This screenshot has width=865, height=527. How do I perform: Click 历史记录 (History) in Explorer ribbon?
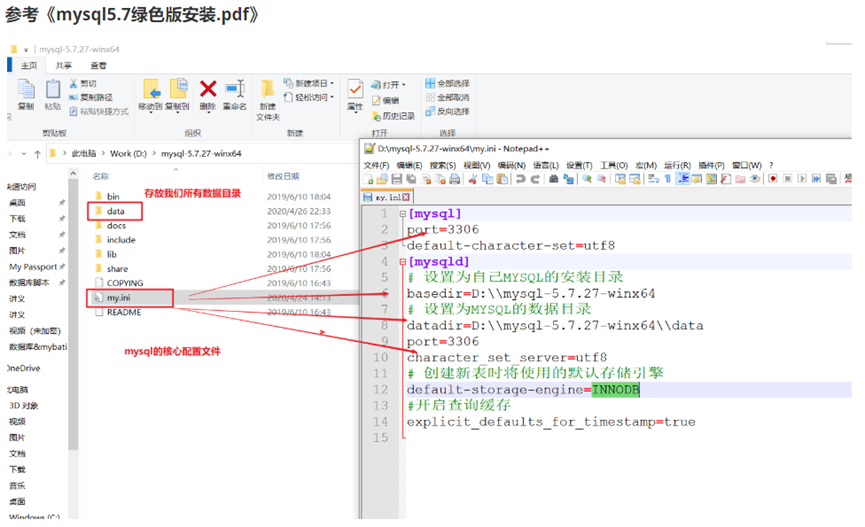click(393, 116)
